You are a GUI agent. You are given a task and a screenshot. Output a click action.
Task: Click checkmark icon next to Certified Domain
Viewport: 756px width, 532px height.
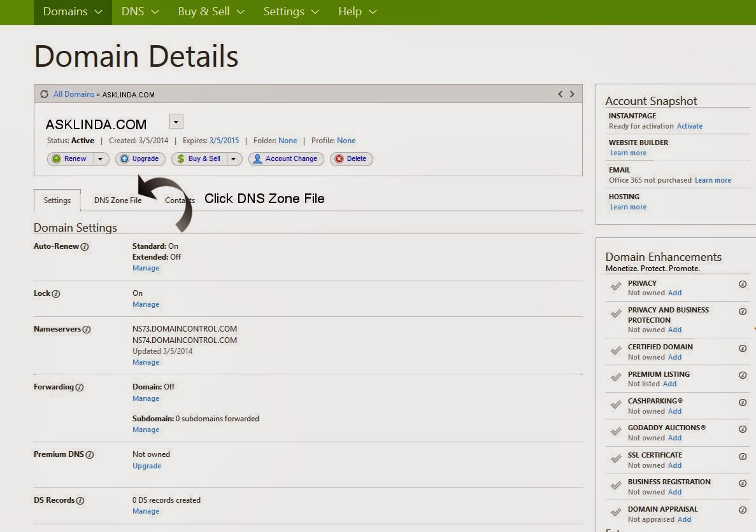[616, 351]
